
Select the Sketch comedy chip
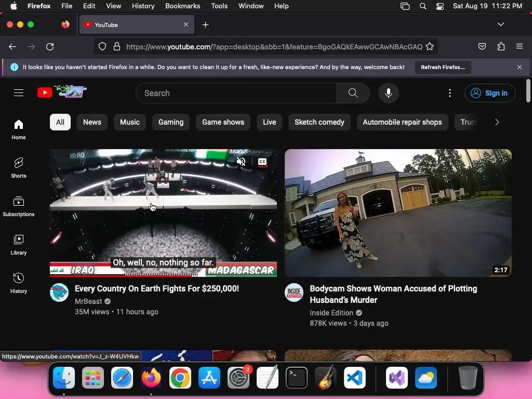tap(320, 122)
